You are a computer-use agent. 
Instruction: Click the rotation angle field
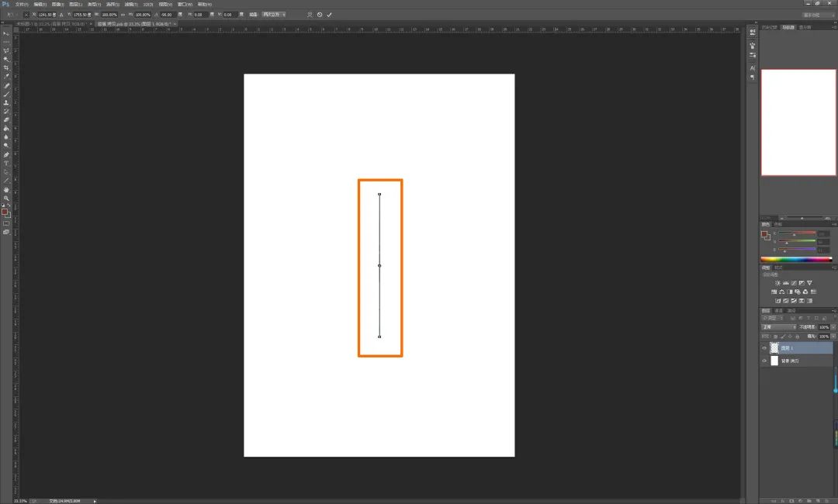168,15
